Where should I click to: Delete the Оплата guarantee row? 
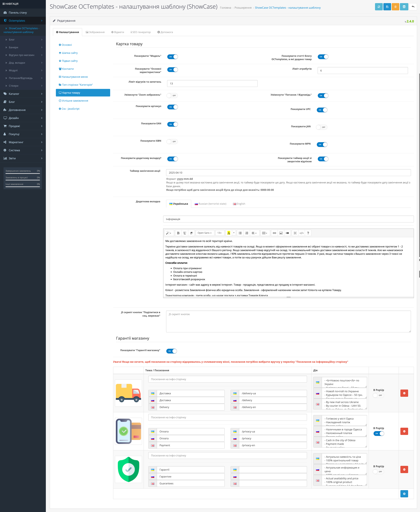coord(404,431)
